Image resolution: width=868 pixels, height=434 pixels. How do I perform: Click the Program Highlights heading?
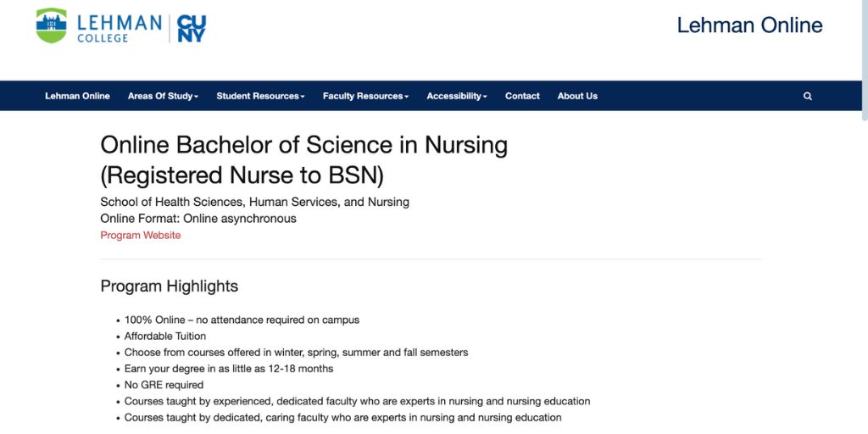pos(169,287)
